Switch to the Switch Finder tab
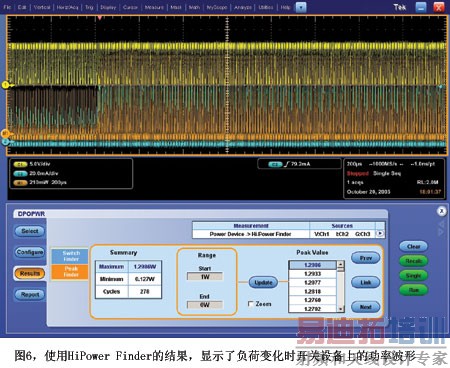 70,256
